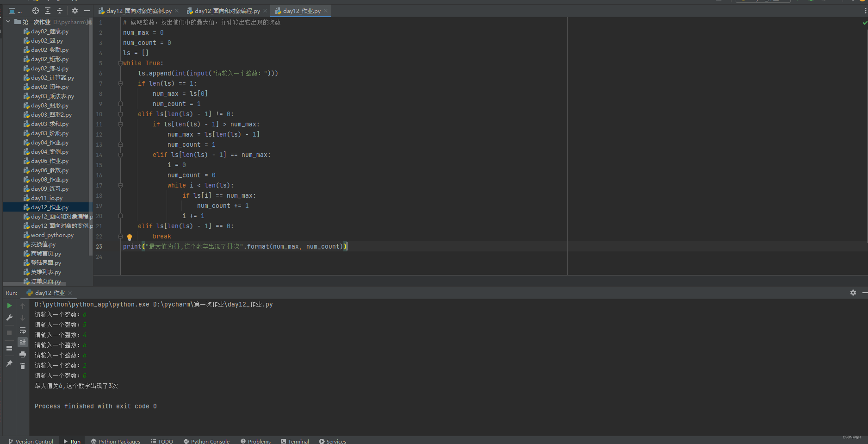
Task: Click the line number 23 gutter
Action: pyautogui.click(x=99, y=247)
